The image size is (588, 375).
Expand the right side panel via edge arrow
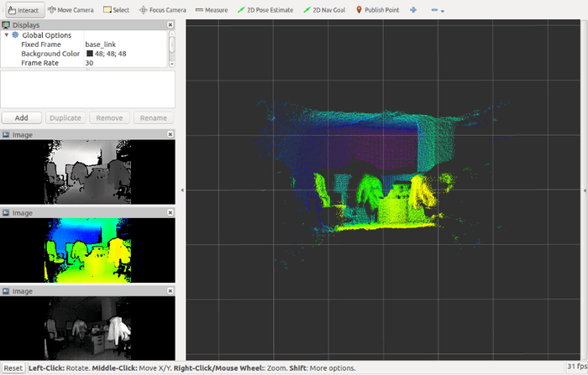pos(584,191)
